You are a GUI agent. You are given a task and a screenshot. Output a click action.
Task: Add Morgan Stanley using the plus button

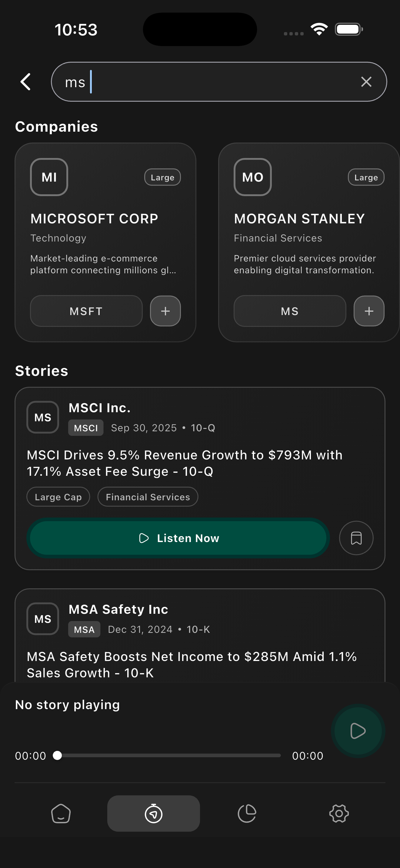click(x=368, y=311)
